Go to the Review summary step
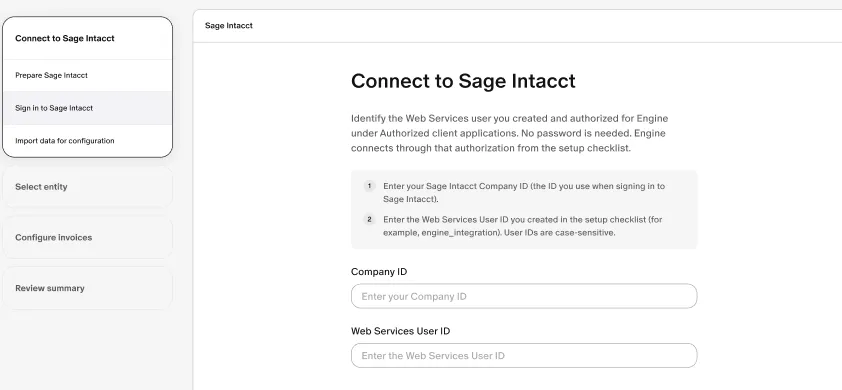This screenshot has height=390, width=842. coord(88,288)
